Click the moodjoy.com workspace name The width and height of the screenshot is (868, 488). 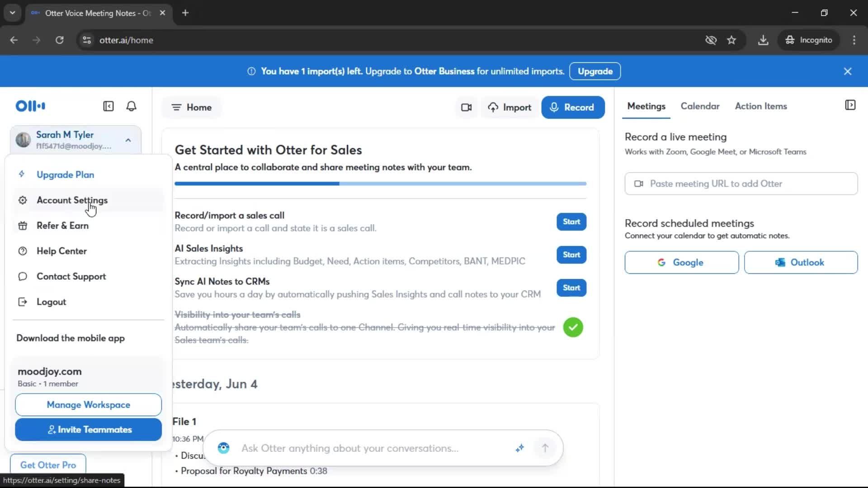50,371
